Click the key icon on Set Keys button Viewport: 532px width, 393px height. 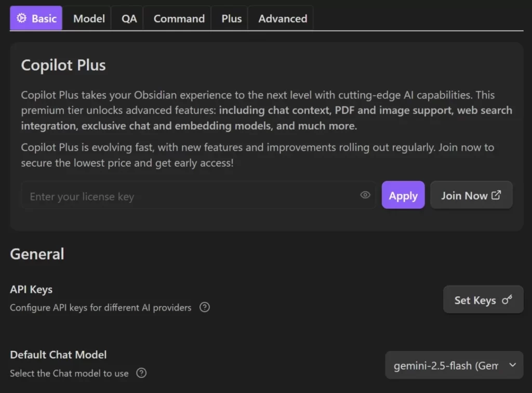pos(507,300)
